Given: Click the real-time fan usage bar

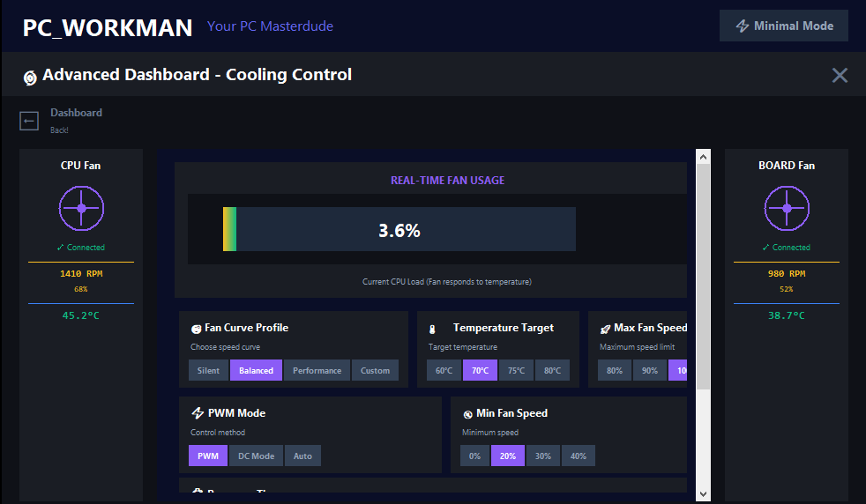Looking at the screenshot, I should pos(399,230).
